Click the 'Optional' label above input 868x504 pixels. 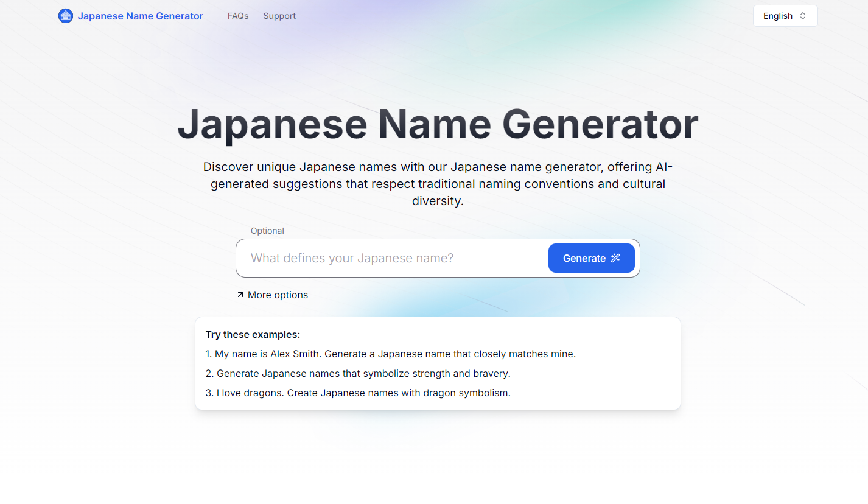coord(267,231)
